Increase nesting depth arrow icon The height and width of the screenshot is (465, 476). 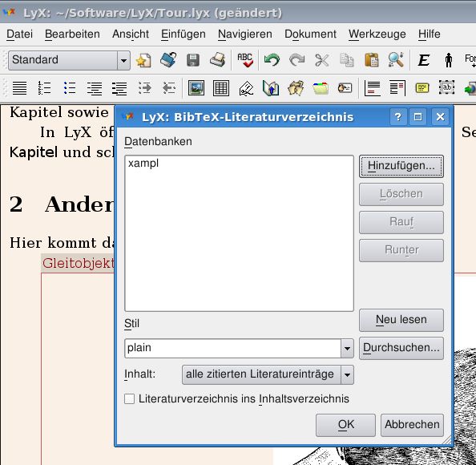pyautogui.click(x=144, y=88)
